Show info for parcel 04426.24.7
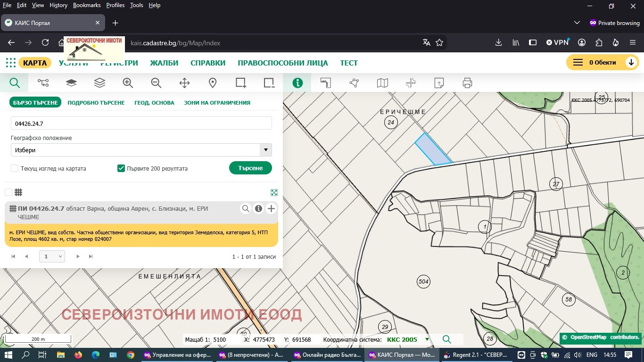644x362 pixels. (258, 208)
